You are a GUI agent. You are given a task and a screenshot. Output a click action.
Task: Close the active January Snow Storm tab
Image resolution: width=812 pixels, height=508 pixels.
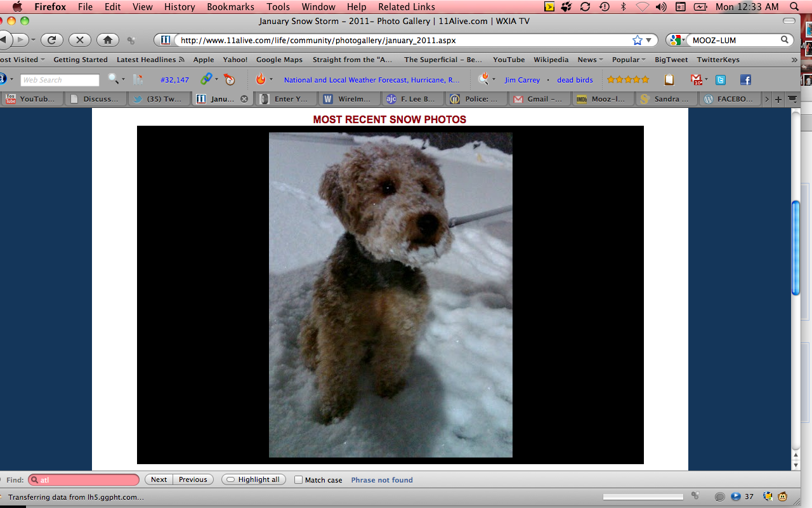pyautogui.click(x=244, y=99)
